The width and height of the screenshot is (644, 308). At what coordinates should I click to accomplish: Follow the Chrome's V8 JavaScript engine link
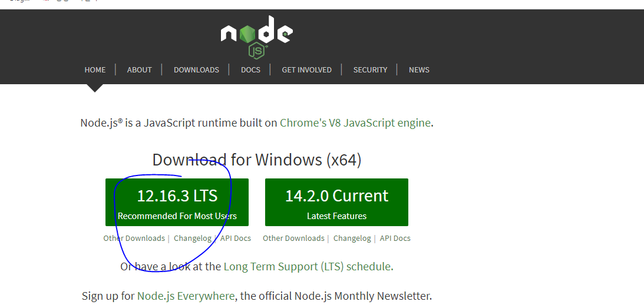pos(355,123)
